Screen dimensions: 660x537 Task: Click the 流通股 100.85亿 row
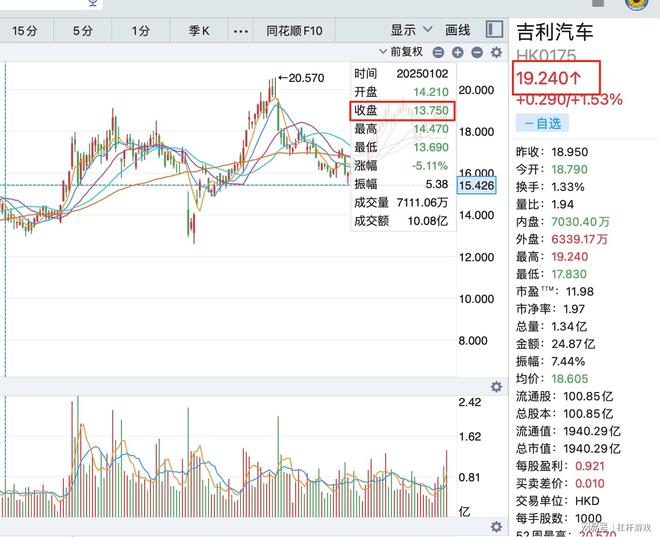(x=564, y=396)
